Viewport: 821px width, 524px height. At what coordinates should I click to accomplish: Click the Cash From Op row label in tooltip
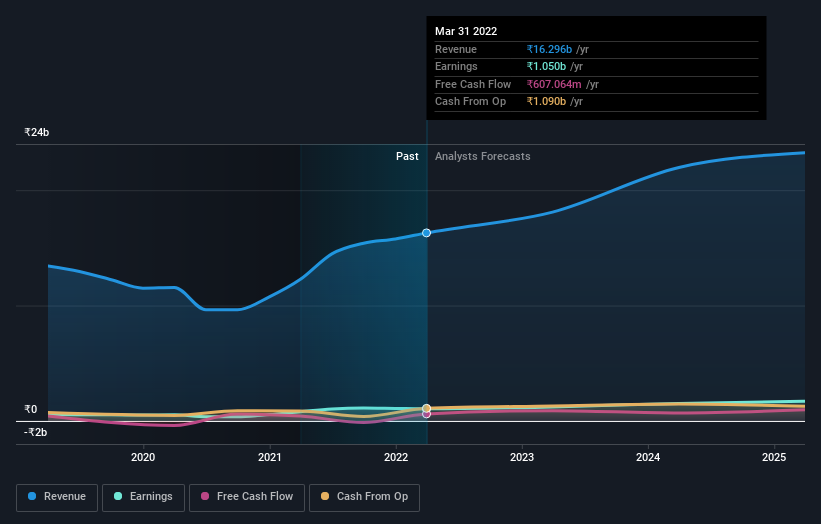click(x=470, y=102)
